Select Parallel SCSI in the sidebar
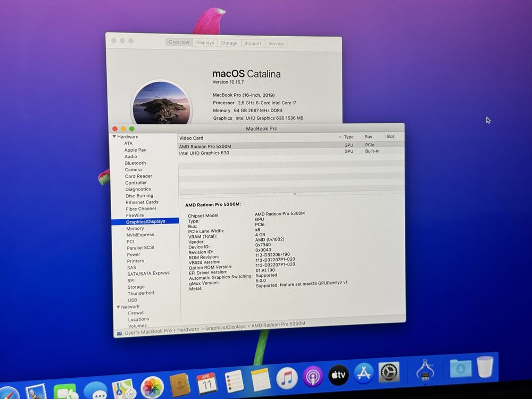 tap(140, 248)
